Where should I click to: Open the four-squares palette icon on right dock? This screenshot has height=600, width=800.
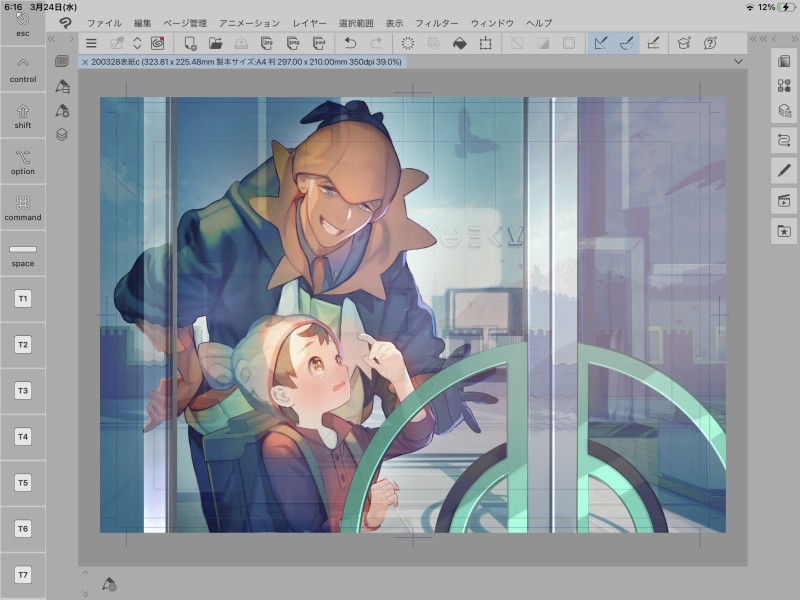click(784, 85)
